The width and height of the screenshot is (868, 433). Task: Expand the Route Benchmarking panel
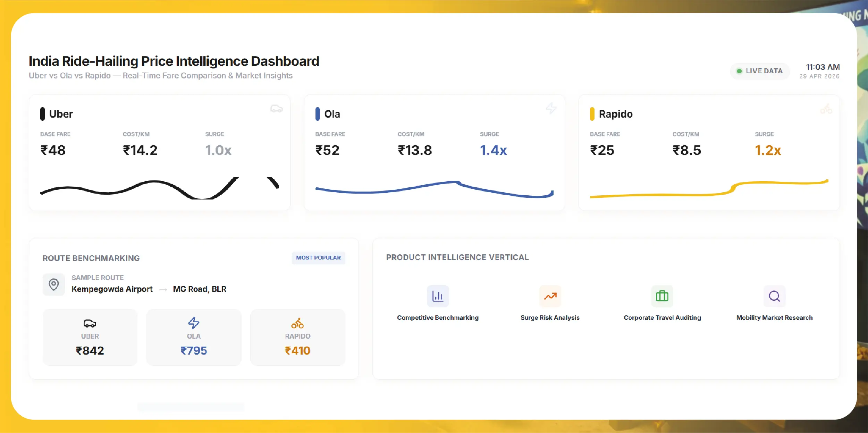(x=91, y=258)
